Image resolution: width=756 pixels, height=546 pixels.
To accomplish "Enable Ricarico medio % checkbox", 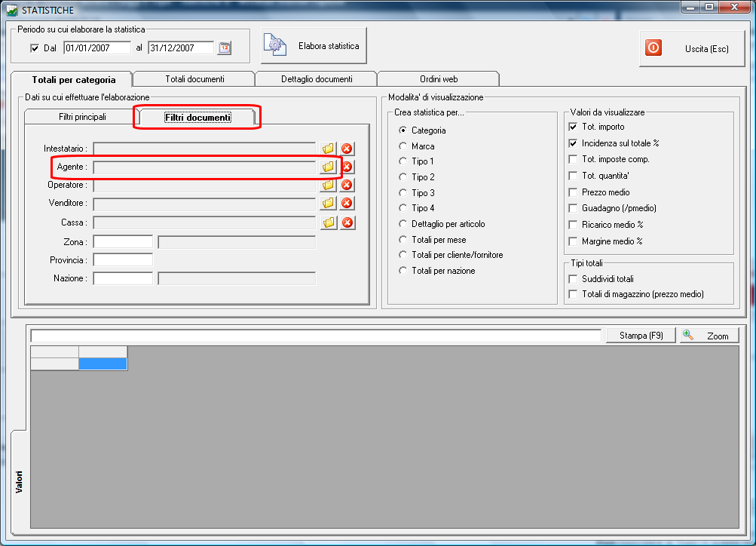I will (573, 225).
